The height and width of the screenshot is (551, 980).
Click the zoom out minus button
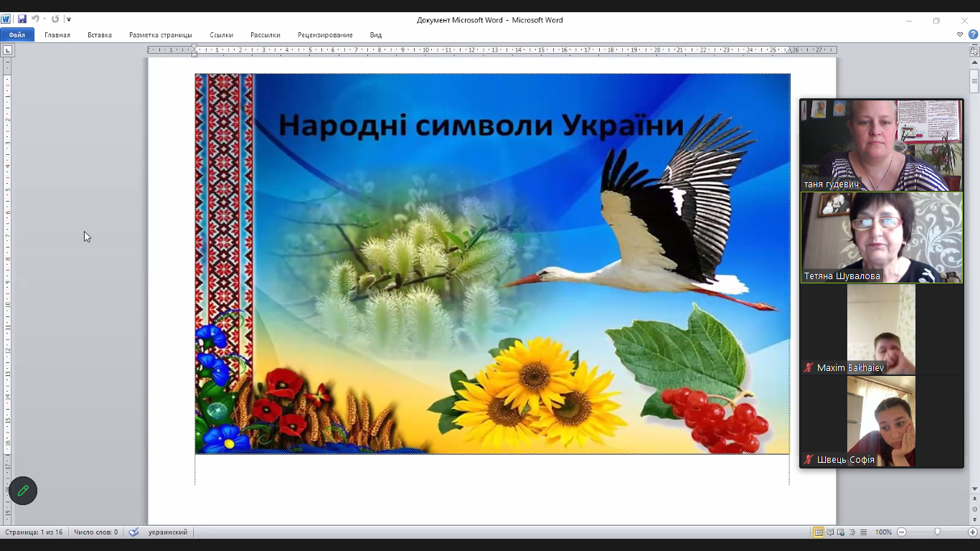click(902, 532)
